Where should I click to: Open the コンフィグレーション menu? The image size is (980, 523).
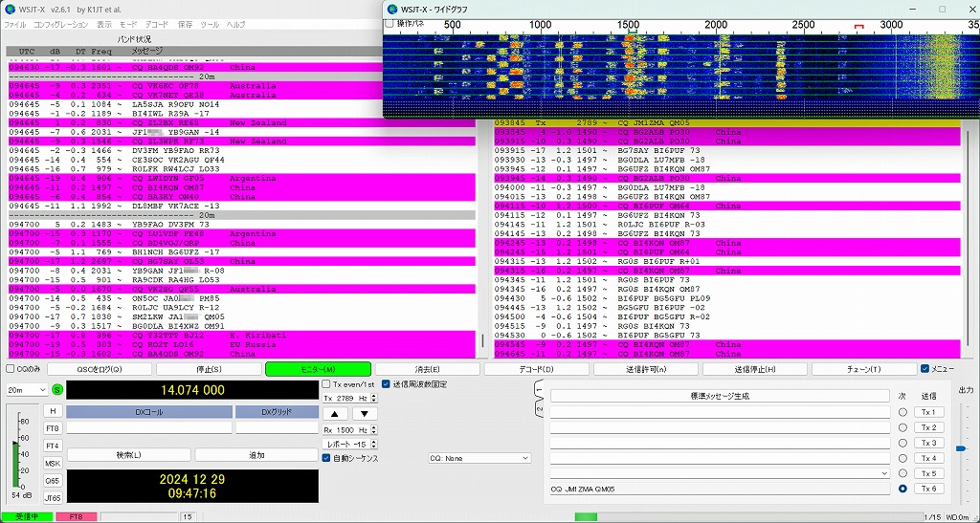coord(60,25)
